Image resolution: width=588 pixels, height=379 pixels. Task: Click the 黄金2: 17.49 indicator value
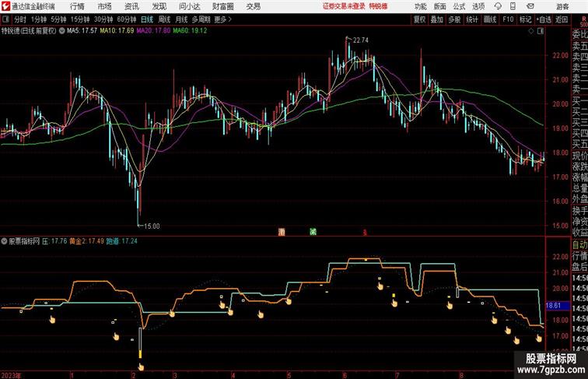pyautogui.click(x=86, y=241)
